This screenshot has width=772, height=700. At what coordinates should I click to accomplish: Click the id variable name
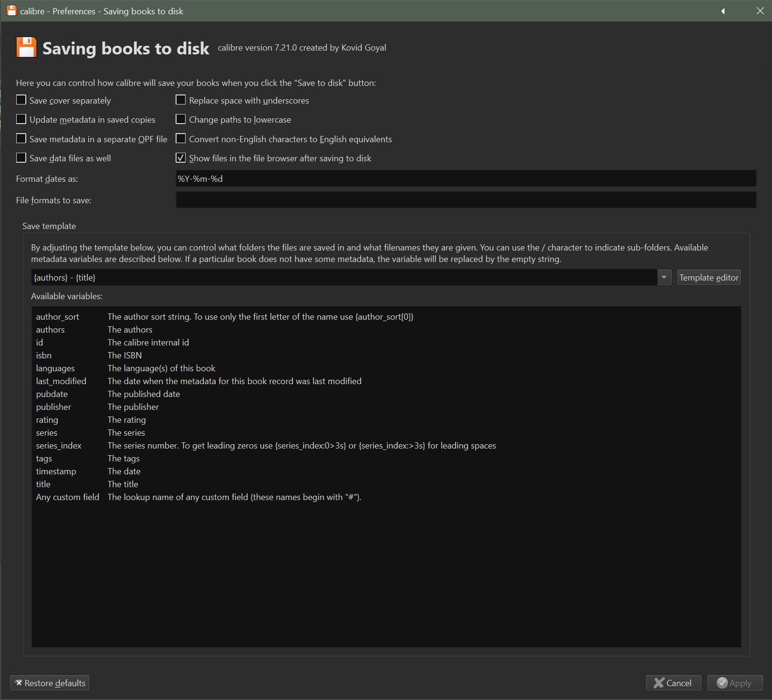pyautogui.click(x=39, y=343)
